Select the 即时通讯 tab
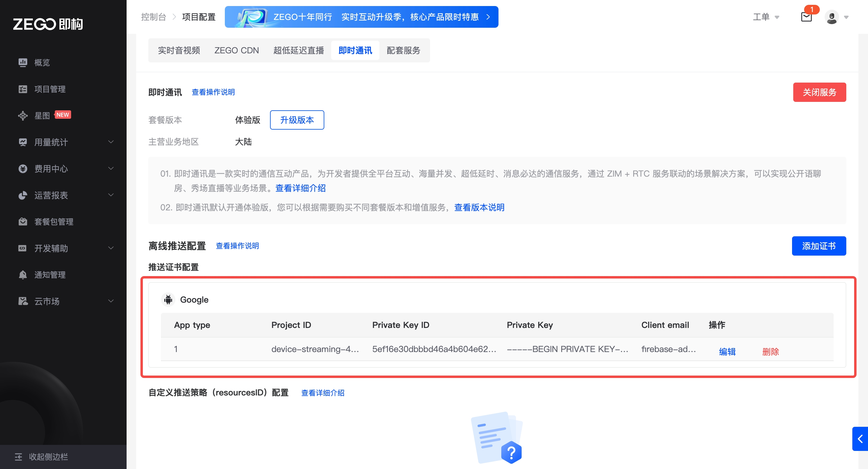The width and height of the screenshot is (868, 469). (355, 51)
